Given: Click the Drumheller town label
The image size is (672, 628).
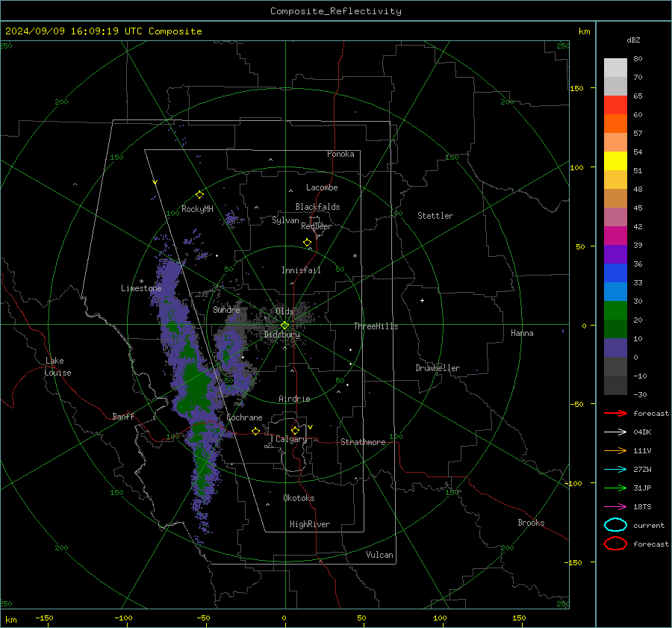Looking at the screenshot, I should 438,368.
